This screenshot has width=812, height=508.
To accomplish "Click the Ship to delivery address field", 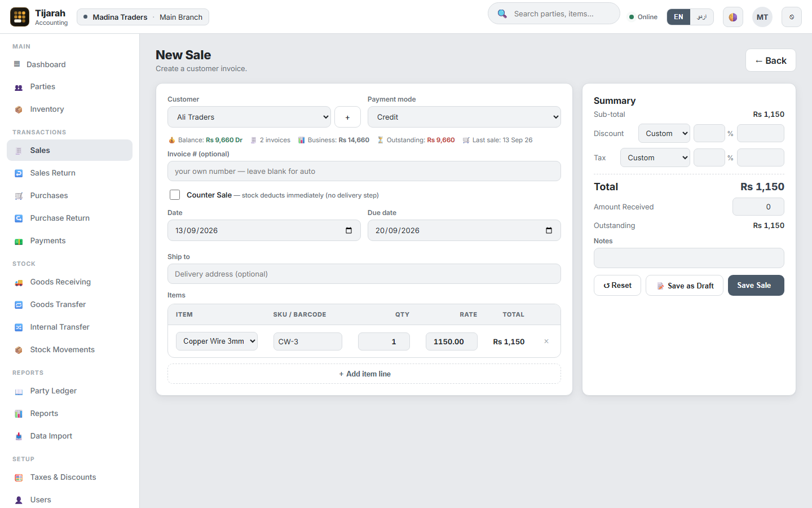I will click(364, 274).
